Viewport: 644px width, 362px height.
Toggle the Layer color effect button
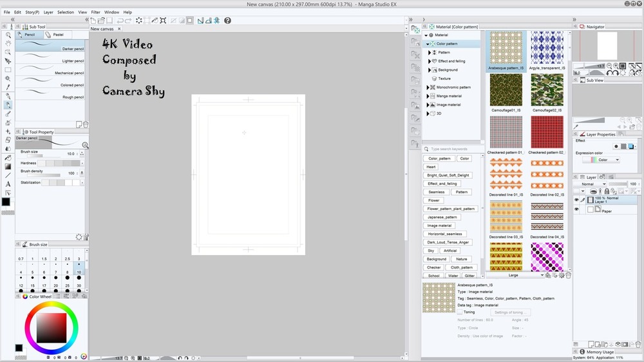(631, 146)
